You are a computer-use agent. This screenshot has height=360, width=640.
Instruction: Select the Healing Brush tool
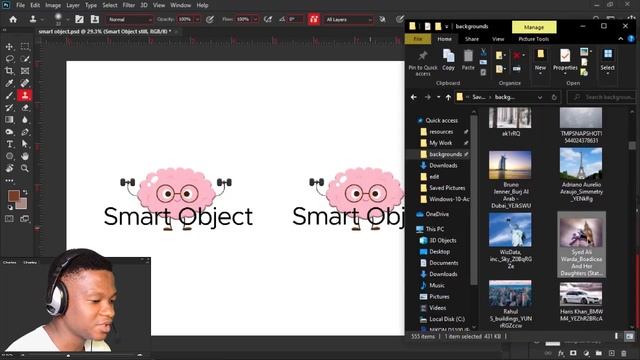click(25, 83)
